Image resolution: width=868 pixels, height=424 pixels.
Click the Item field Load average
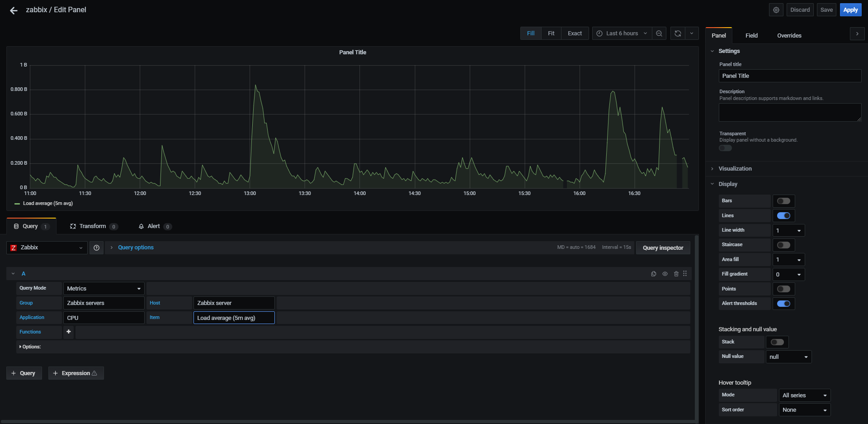pos(234,318)
